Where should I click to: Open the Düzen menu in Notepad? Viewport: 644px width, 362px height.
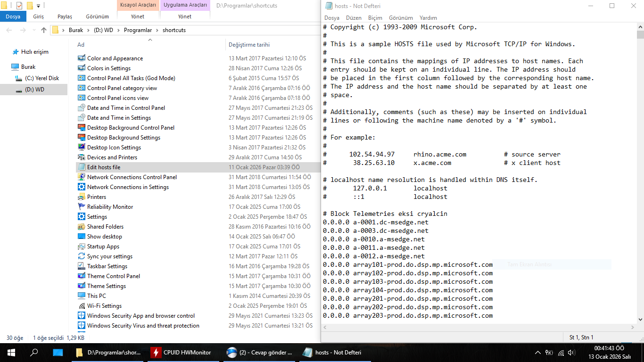(354, 18)
